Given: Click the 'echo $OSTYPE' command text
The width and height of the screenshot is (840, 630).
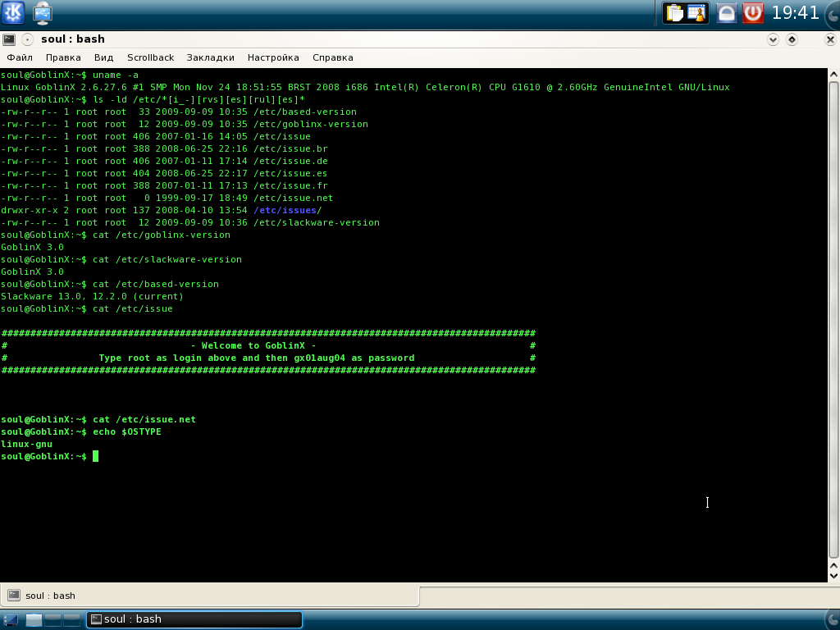Looking at the screenshot, I should tap(127, 431).
